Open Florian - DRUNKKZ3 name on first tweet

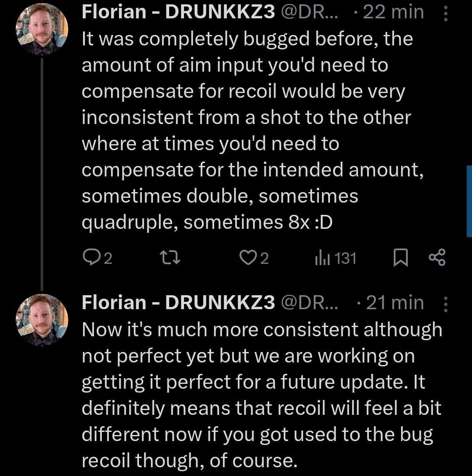[x=178, y=12]
